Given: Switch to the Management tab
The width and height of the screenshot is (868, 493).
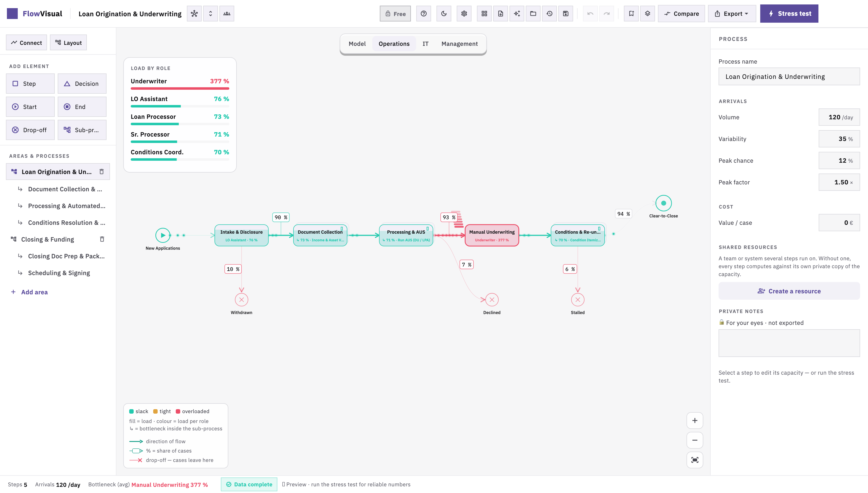Looking at the screenshot, I should coord(460,44).
